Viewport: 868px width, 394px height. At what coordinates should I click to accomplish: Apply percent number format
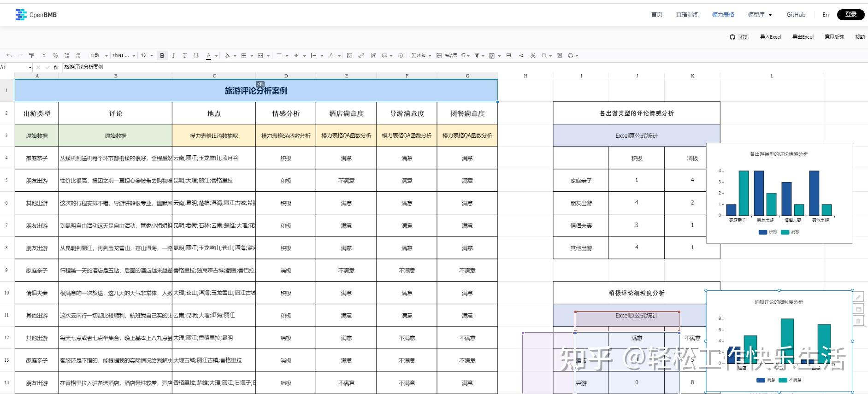tap(55, 55)
